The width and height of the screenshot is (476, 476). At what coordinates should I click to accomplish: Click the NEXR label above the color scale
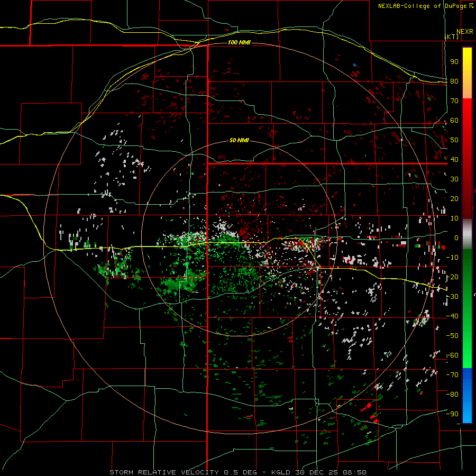click(x=465, y=32)
